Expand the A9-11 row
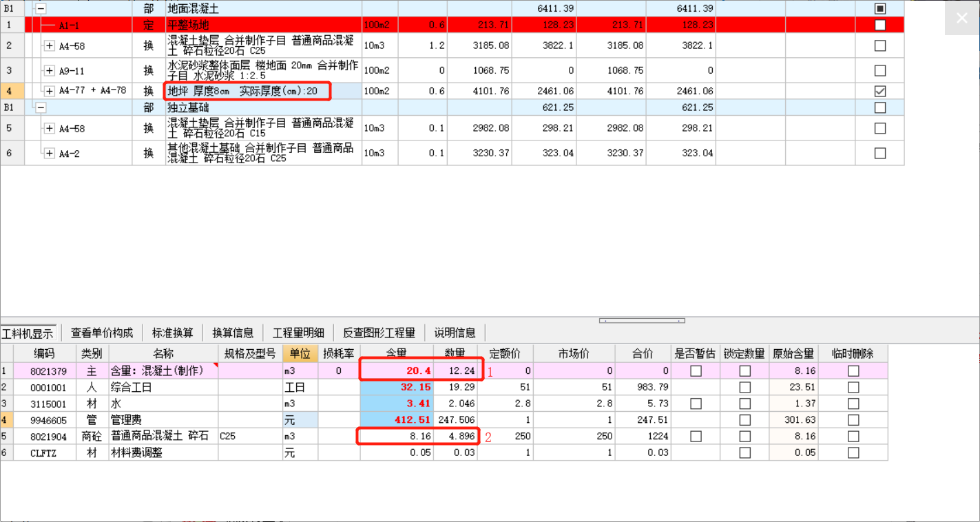 50,71
